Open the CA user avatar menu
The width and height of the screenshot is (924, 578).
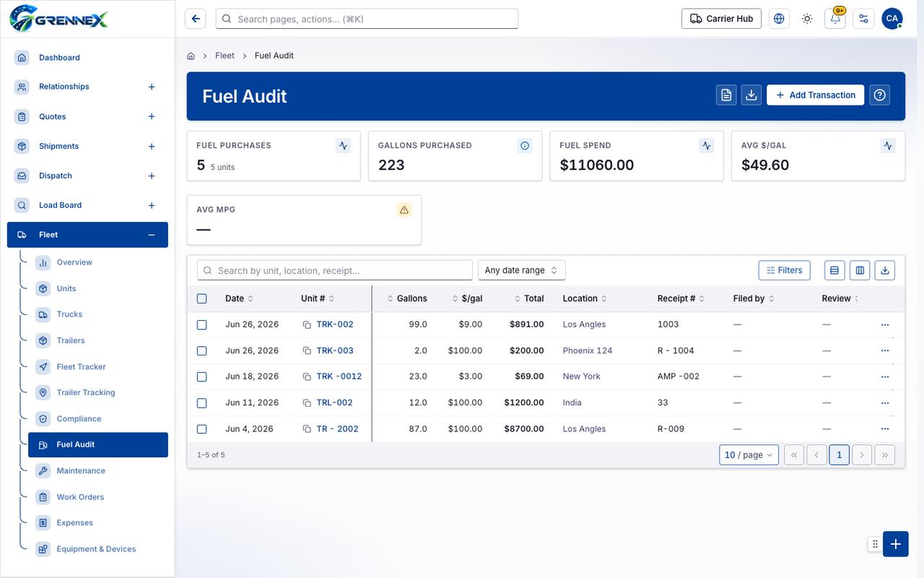click(x=892, y=19)
